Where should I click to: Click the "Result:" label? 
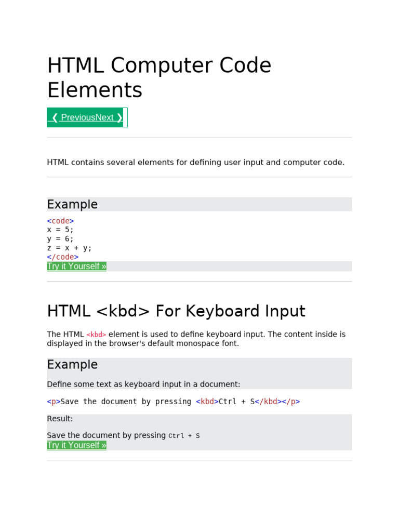pyautogui.click(x=60, y=419)
